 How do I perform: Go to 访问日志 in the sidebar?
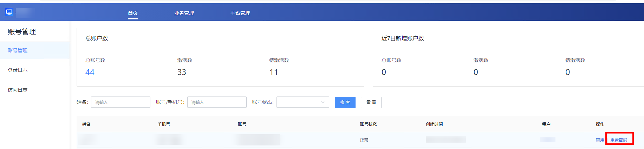(18, 90)
